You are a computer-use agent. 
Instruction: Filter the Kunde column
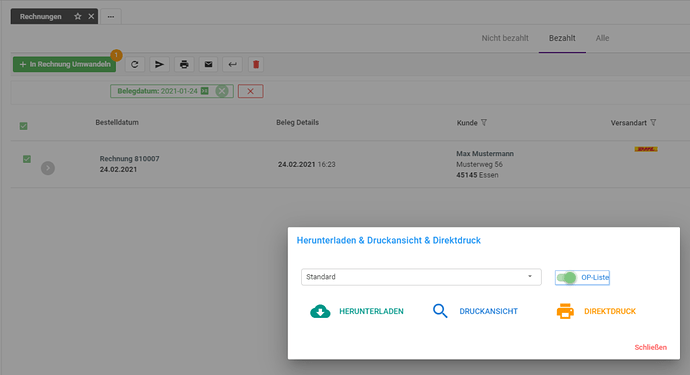click(484, 122)
